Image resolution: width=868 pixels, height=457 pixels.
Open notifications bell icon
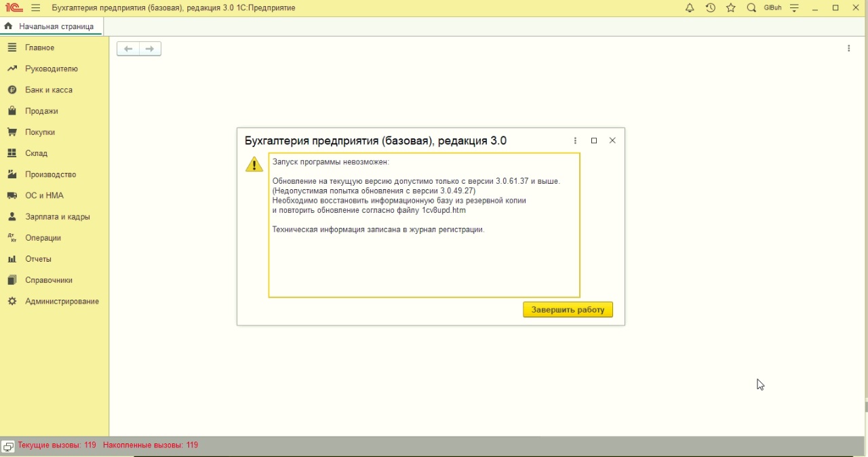(x=690, y=8)
